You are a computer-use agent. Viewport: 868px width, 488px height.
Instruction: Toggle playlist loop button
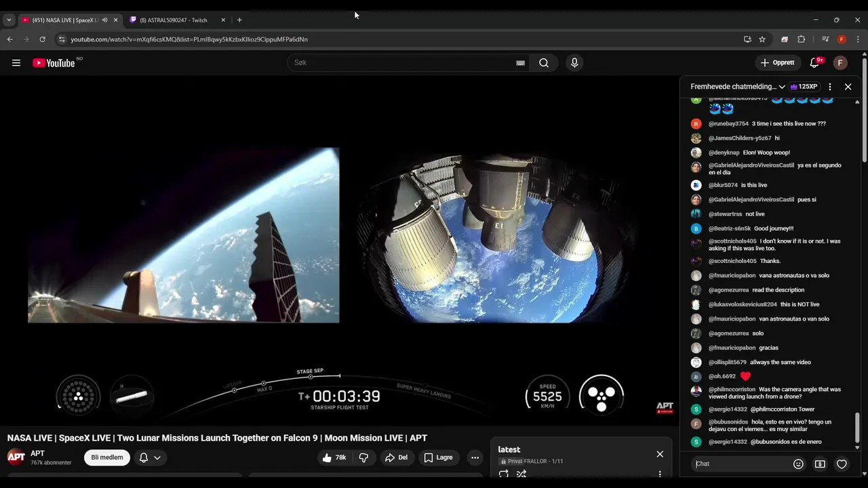pyautogui.click(x=504, y=474)
